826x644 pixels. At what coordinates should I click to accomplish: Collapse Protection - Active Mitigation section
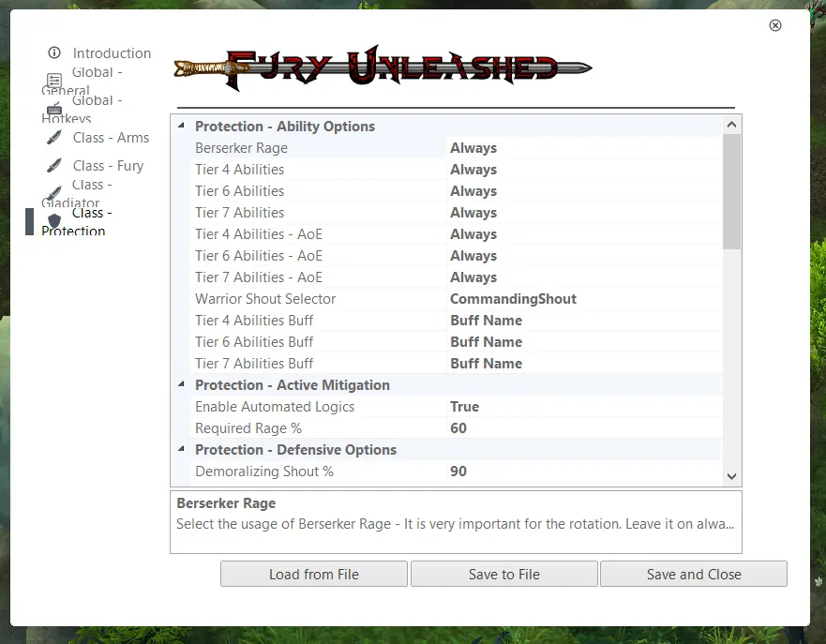coord(181,384)
